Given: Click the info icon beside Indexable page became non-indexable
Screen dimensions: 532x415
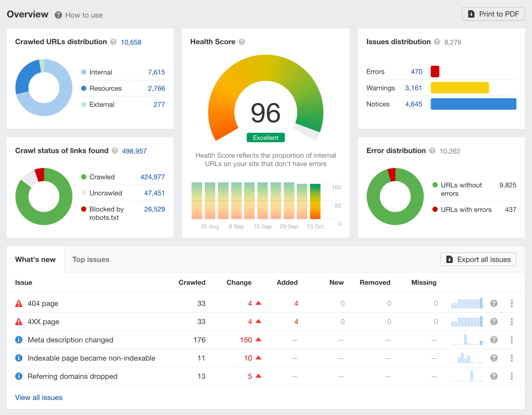Looking at the screenshot, I should point(19,358).
